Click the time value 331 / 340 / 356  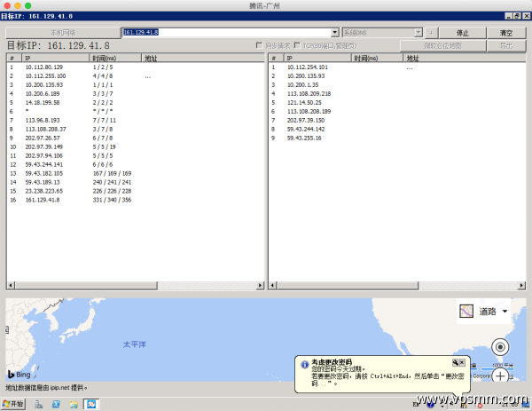pos(112,200)
